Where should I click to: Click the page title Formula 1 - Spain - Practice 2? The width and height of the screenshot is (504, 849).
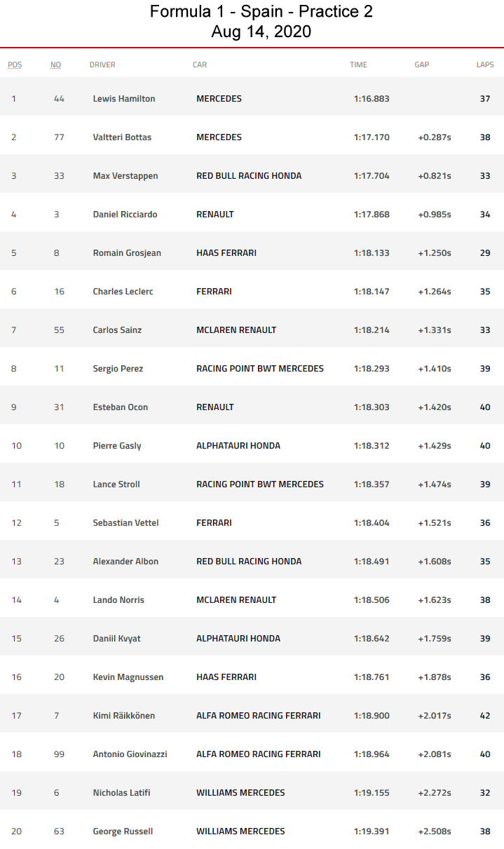[261, 12]
